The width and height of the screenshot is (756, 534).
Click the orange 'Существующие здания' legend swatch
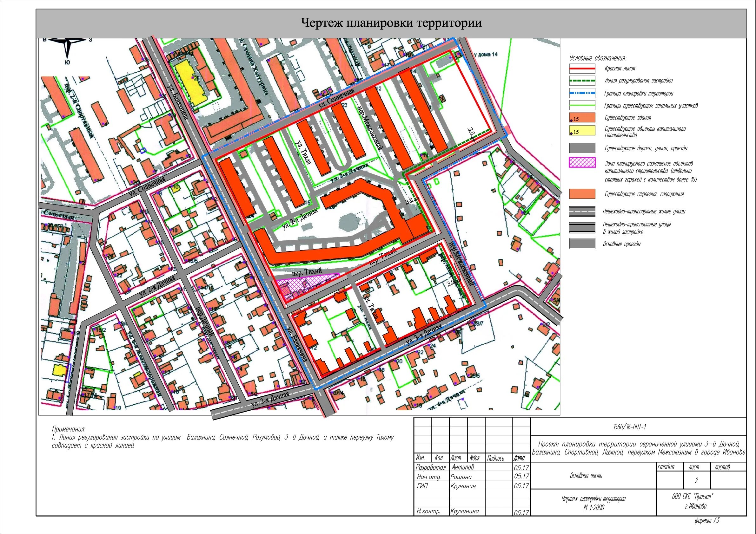582,117
